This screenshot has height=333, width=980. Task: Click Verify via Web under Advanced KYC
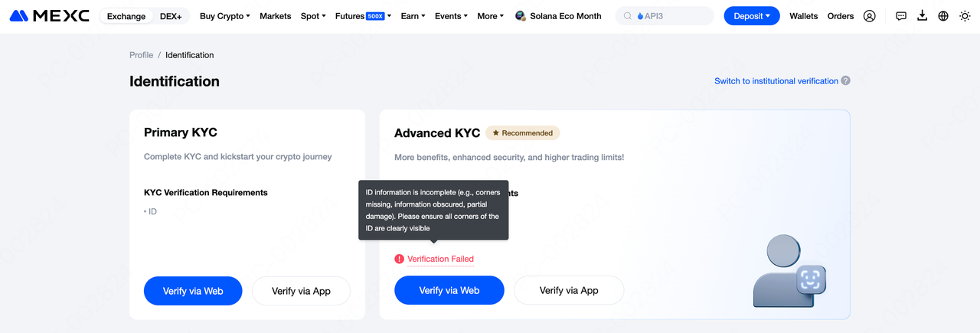(x=449, y=290)
